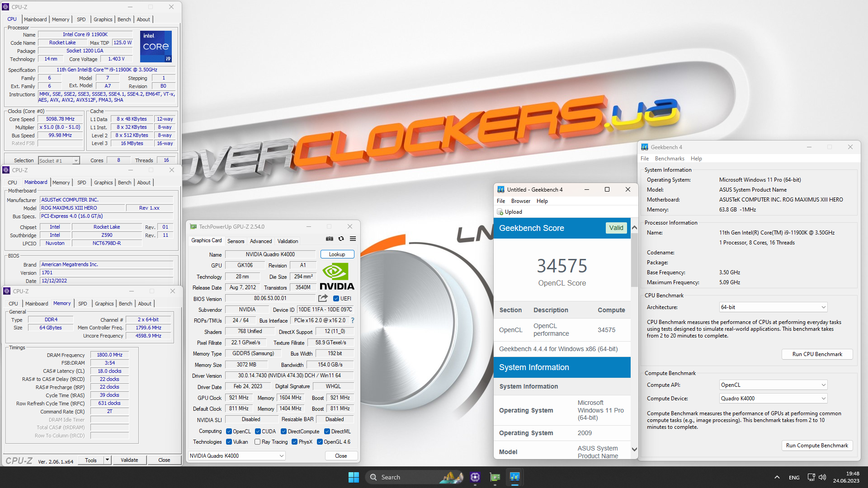Viewport: 868px width, 488px height.
Task: Open the Compute Device Quadro K4000 dropdown
Action: pos(773,399)
